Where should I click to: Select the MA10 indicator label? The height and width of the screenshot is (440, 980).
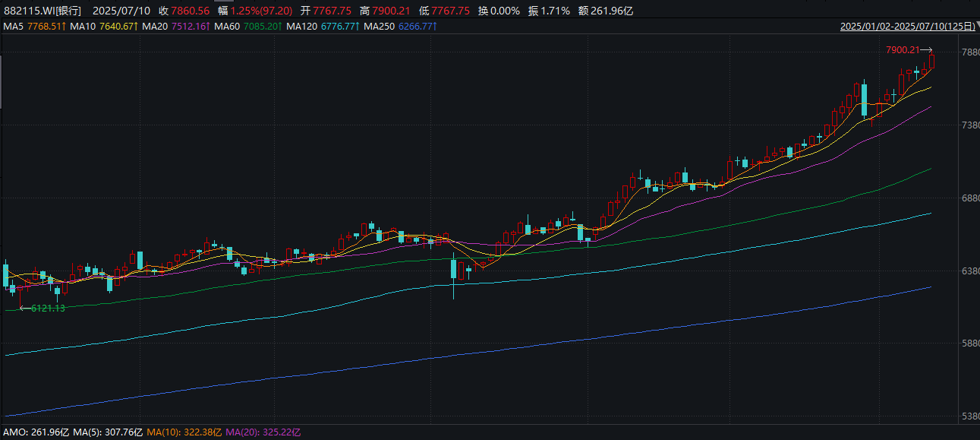82,27
